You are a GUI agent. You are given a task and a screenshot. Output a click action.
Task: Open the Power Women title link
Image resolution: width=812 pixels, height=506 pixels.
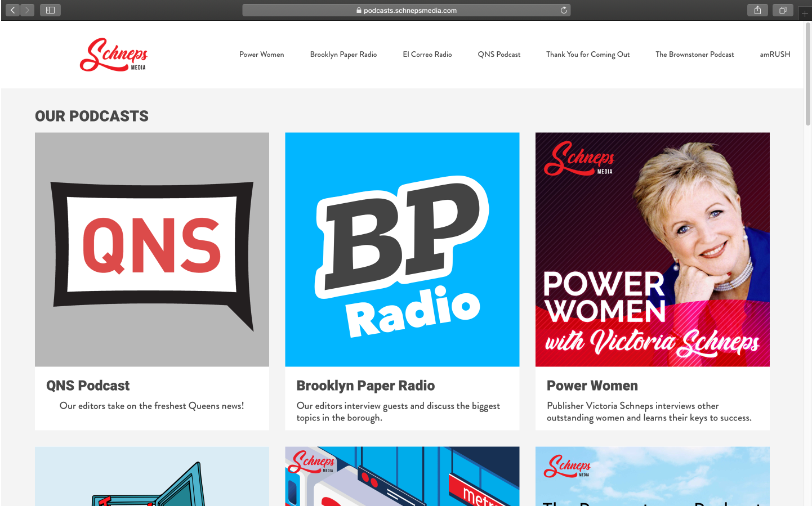[x=592, y=386]
